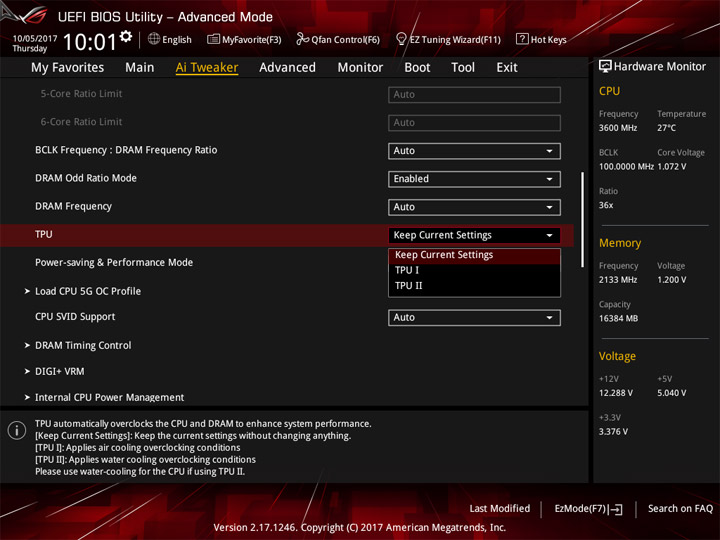This screenshot has height=540, width=720.
Task: Click CPU temperature value 27°C
Action: click(x=666, y=128)
